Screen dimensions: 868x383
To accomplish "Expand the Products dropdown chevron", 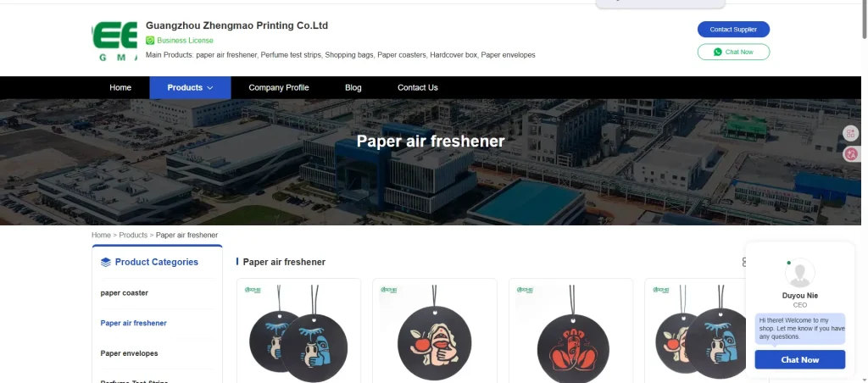I will point(210,88).
